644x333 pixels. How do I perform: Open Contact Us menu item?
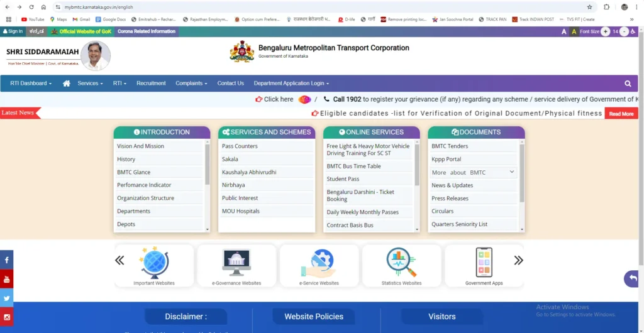(230, 83)
